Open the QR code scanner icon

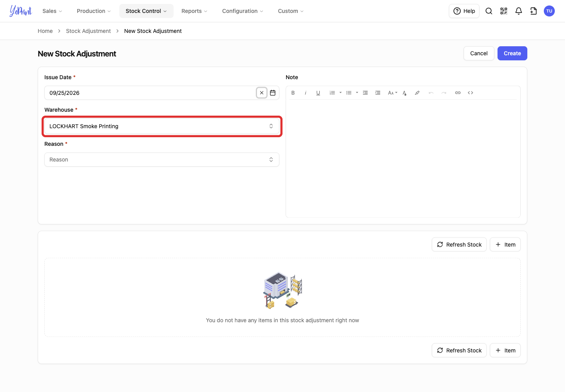pos(504,11)
